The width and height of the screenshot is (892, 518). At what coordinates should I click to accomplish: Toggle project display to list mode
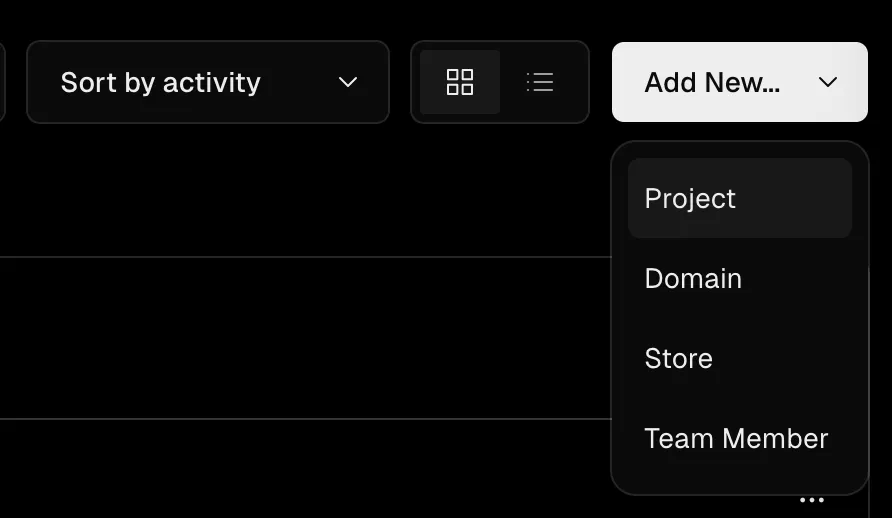click(540, 82)
